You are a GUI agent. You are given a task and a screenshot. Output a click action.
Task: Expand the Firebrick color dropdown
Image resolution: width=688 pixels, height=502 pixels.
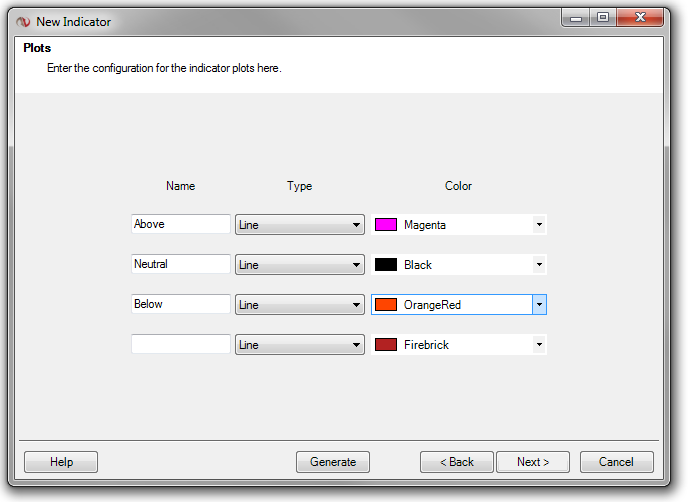pos(539,344)
